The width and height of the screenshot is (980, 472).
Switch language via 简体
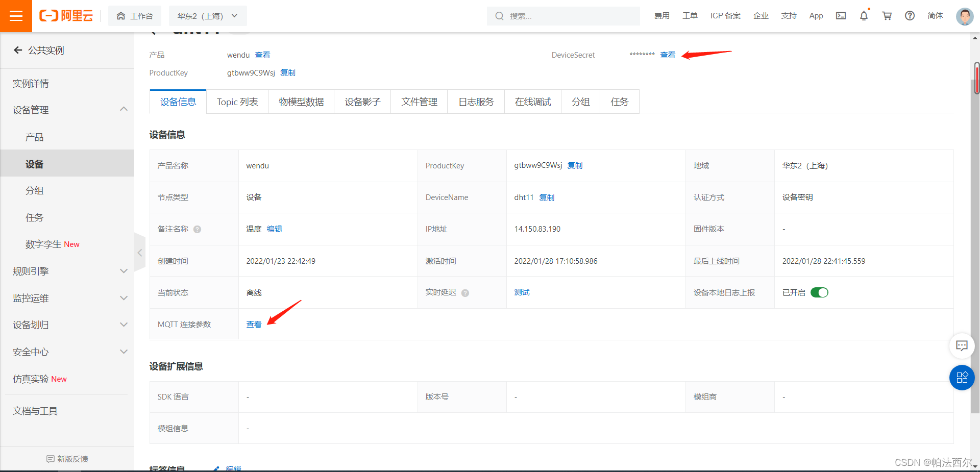click(x=935, y=16)
